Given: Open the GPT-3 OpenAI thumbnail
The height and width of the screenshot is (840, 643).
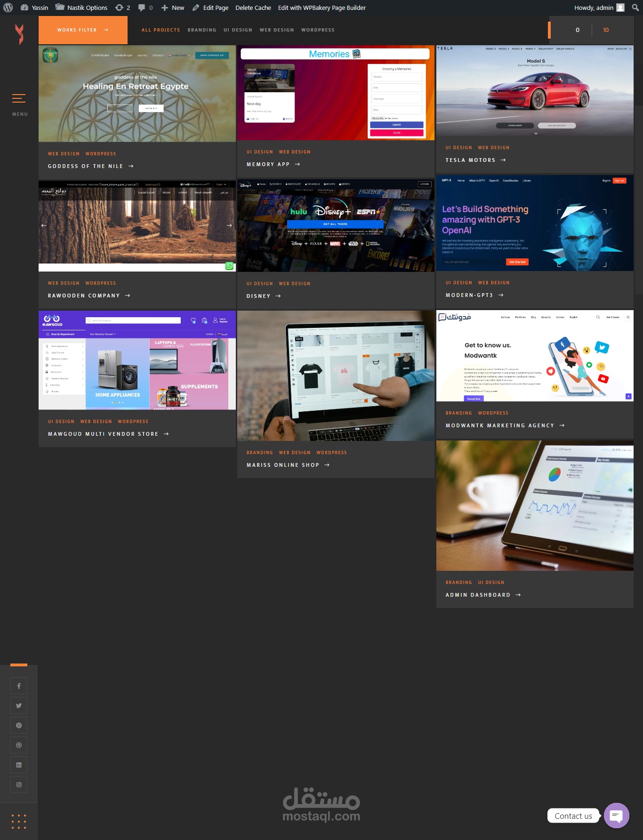Looking at the screenshot, I should pyautogui.click(x=535, y=223).
